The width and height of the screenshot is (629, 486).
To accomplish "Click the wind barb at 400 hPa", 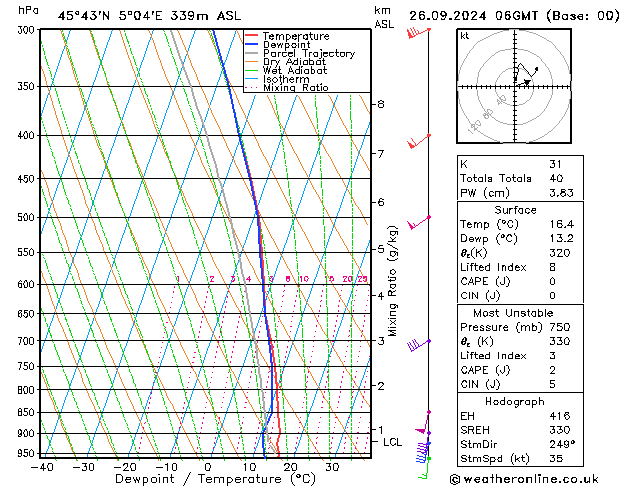I will (418, 141).
